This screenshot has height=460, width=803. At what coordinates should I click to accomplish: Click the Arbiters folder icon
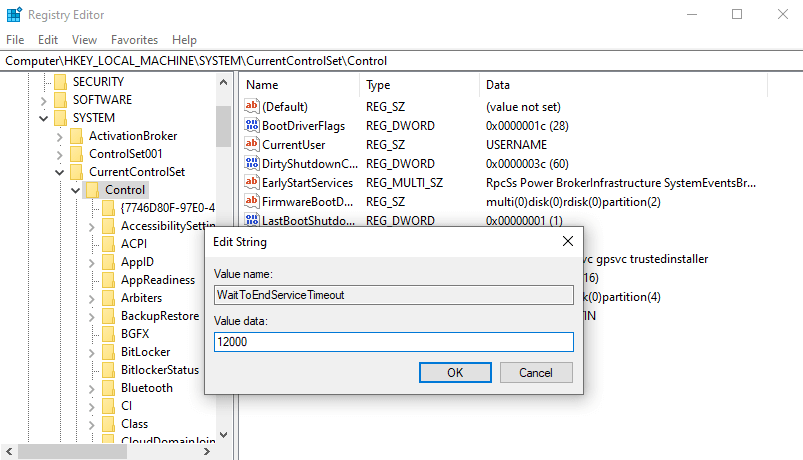pos(108,298)
